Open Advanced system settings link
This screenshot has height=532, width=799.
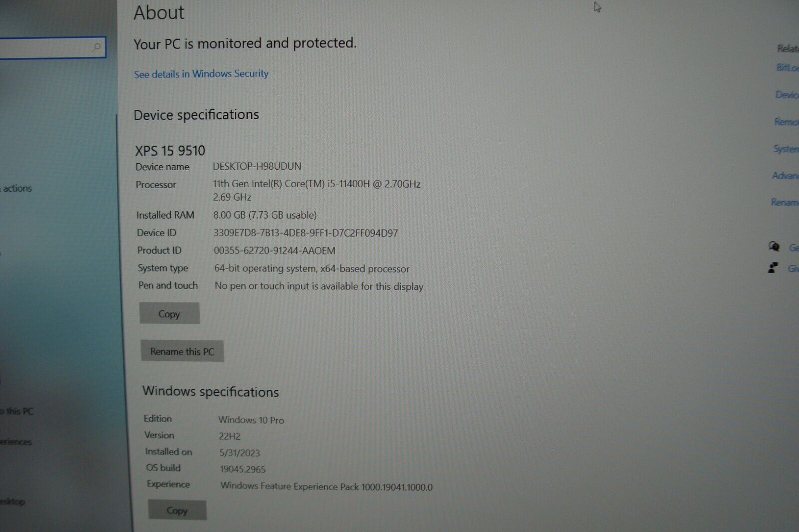coord(786,175)
